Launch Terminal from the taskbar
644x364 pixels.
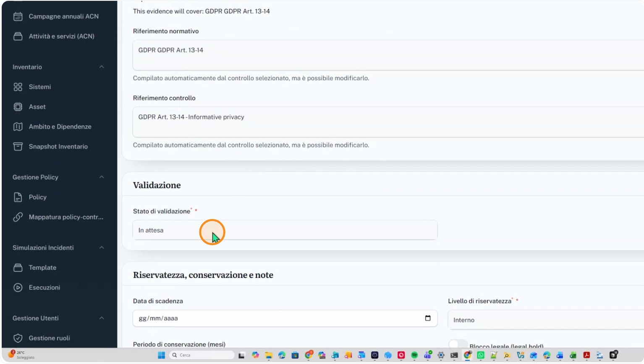coord(454,355)
